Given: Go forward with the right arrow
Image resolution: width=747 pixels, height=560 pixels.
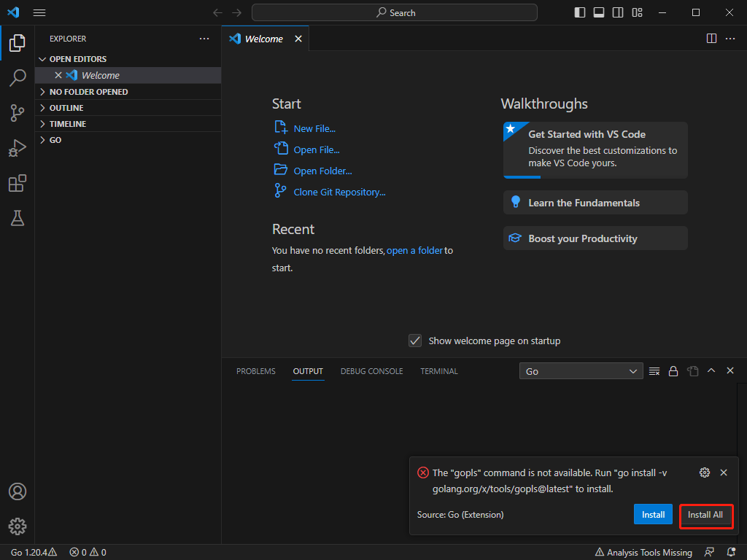Looking at the screenshot, I should [237, 13].
